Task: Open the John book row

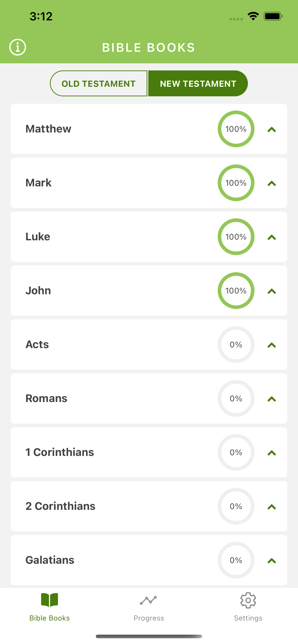Action: (x=149, y=291)
